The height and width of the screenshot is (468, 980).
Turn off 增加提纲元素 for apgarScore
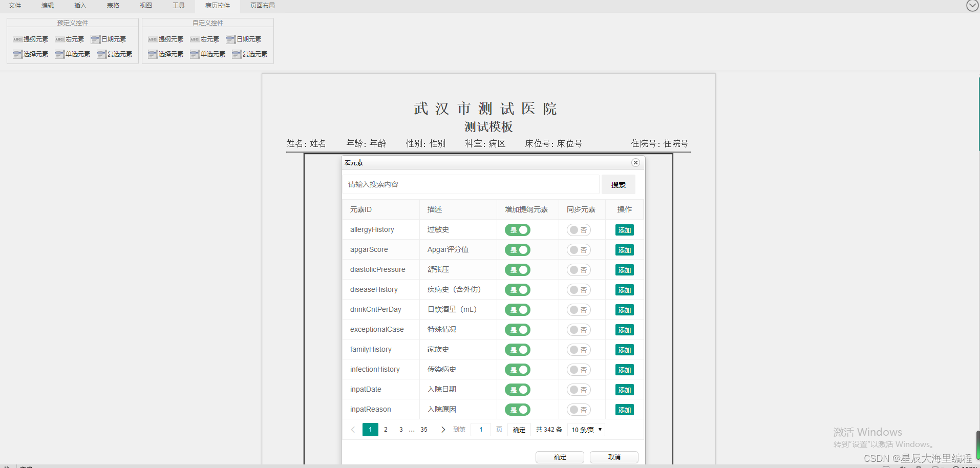click(518, 250)
